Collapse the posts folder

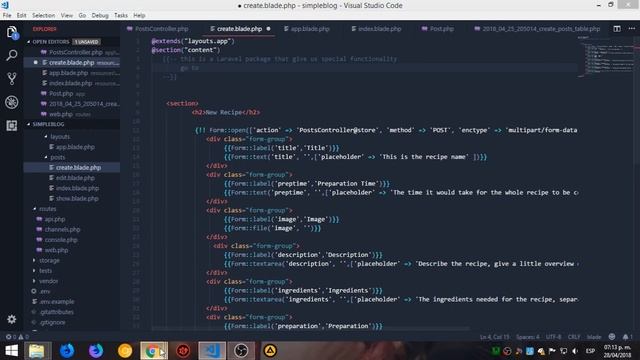pos(58,157)
